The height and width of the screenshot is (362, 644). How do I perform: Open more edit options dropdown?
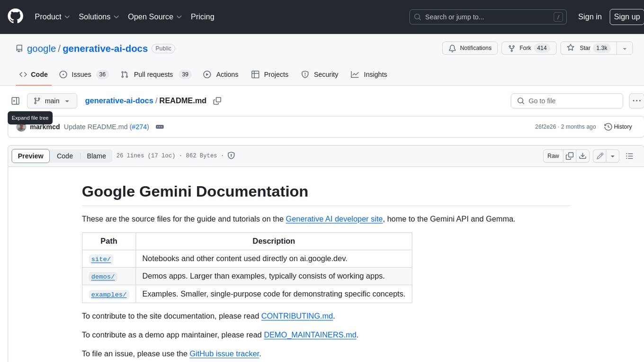click(613, 156)
